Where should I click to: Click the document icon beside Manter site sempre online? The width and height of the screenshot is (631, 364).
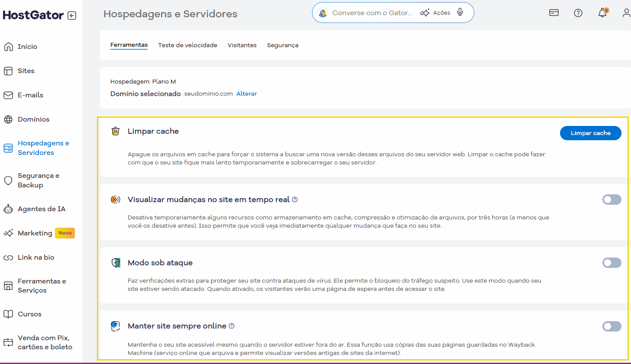coord(116,326)
